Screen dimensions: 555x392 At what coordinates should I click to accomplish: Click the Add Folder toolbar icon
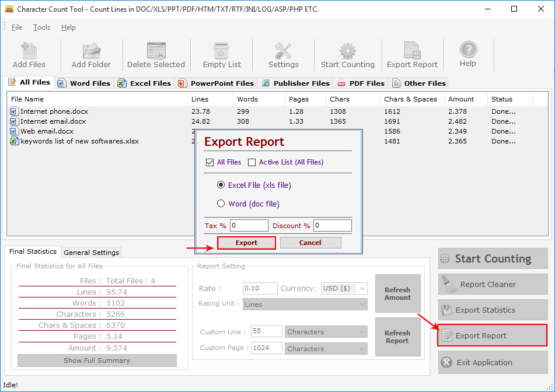(x=92, y=51)
